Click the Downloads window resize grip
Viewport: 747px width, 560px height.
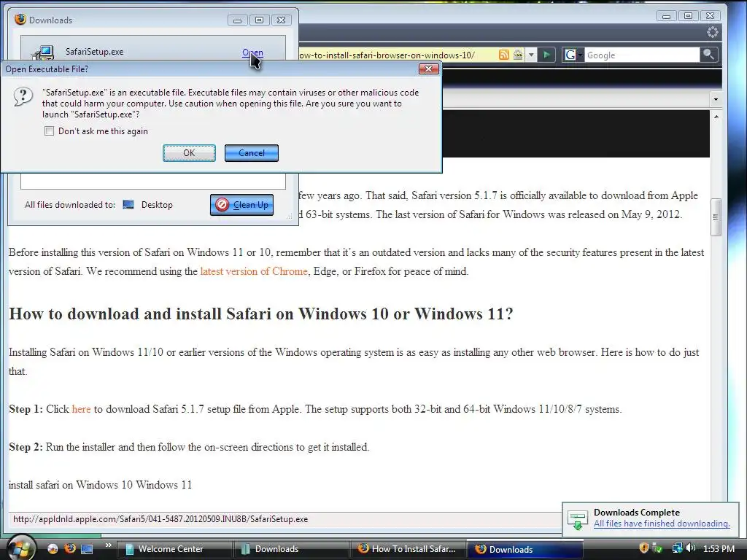[290, 216]
